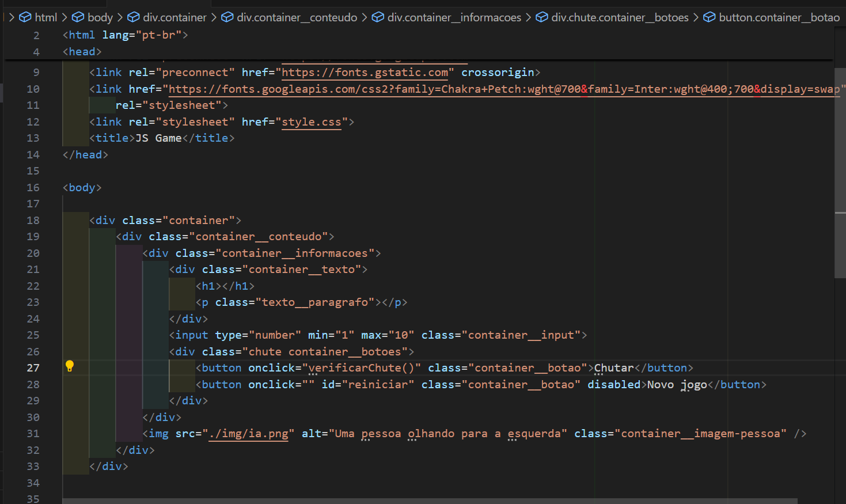Image resolution: width=846 pixels, height=504 pixels.
Task: Click the div.chute.container__botoes cube icon
Action: point(542,17)
